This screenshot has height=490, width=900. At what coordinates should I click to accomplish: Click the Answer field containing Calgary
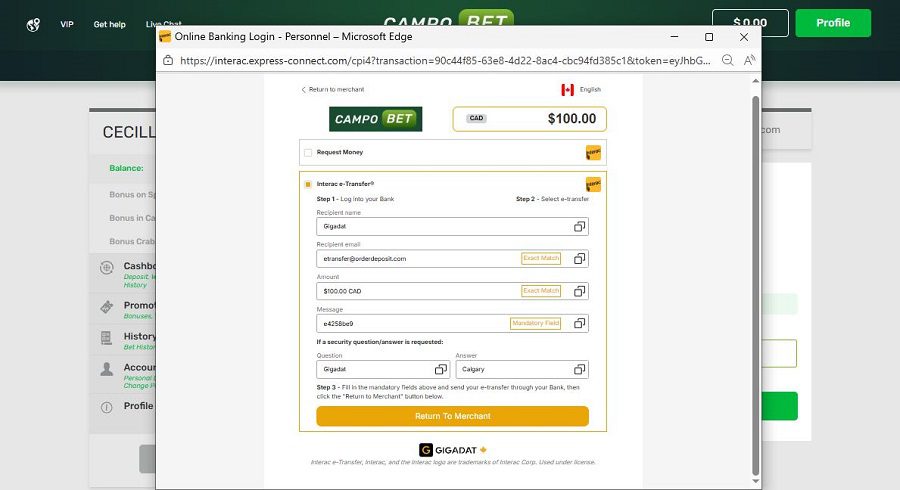click(x=522, y=370)
